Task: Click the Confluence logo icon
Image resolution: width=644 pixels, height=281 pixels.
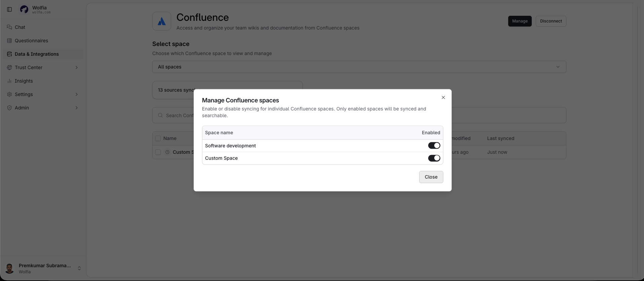Action: 162,21
